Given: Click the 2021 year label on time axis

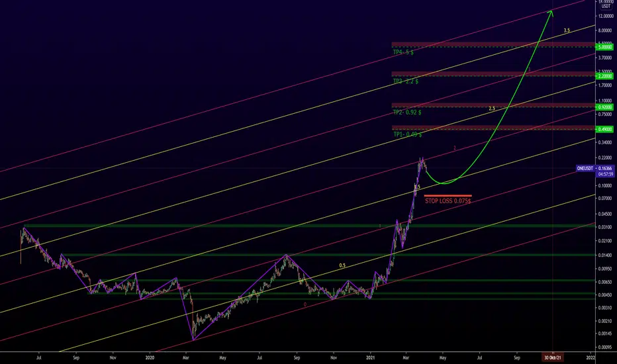Looking at the screenshot, I should click(370, 357).
